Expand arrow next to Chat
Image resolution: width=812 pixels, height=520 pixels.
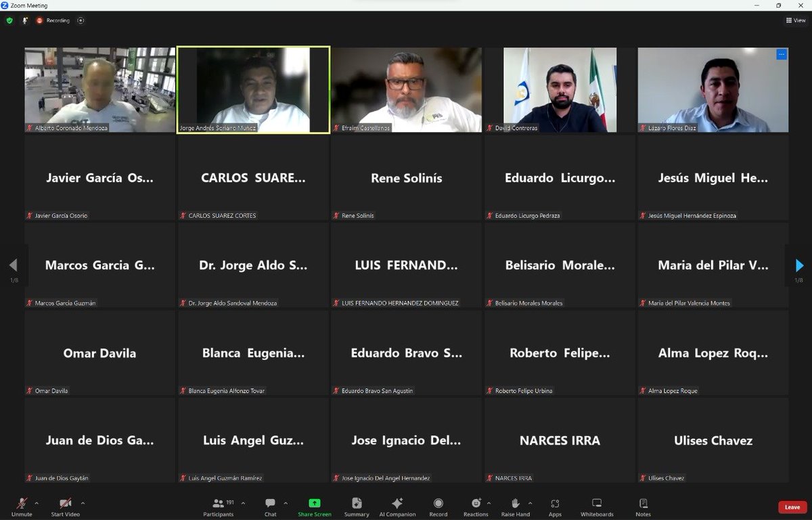pos(286,503)
